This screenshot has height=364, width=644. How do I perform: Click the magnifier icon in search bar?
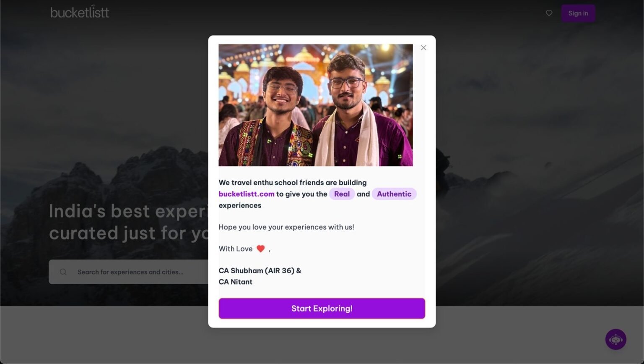click(x=63, y=272)
